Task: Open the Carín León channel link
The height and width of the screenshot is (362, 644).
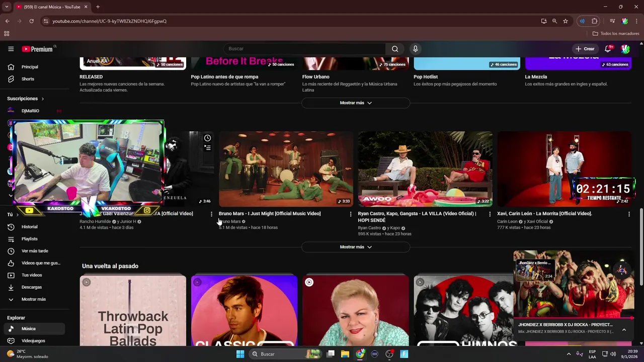Action: coord(507,222)
